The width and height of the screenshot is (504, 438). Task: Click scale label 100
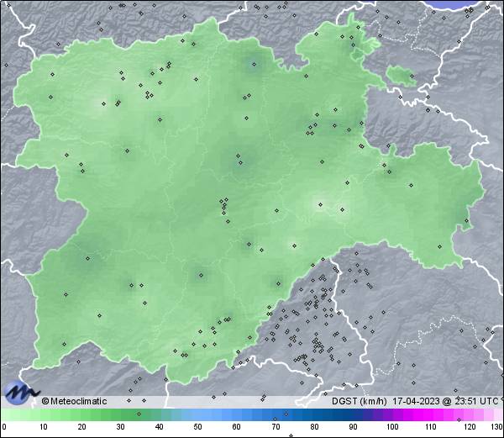click(392, 427)
